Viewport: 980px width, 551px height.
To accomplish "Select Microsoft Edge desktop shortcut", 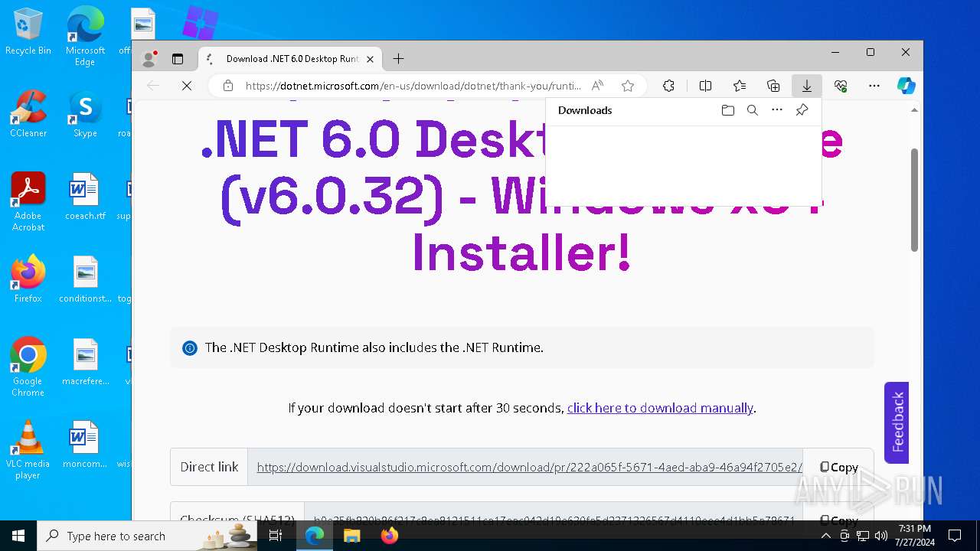I will tap(85, 37).
